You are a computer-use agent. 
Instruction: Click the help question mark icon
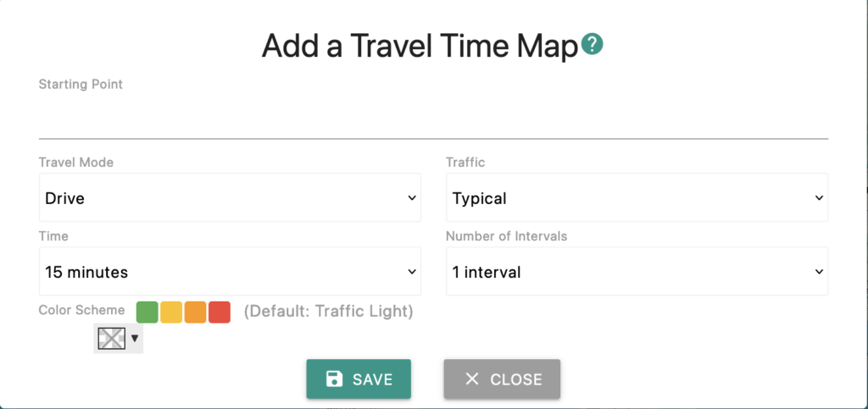[x=593, y=45]
